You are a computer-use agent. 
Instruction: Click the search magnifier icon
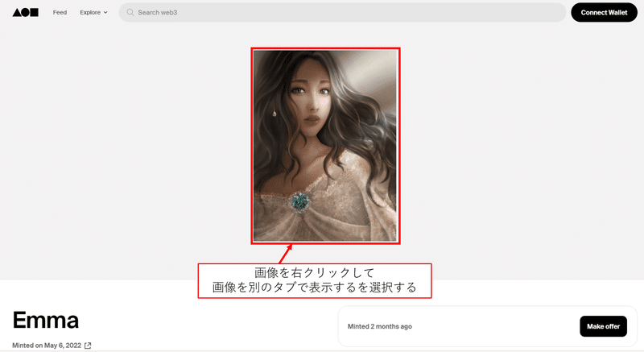(x=130, y=12)
